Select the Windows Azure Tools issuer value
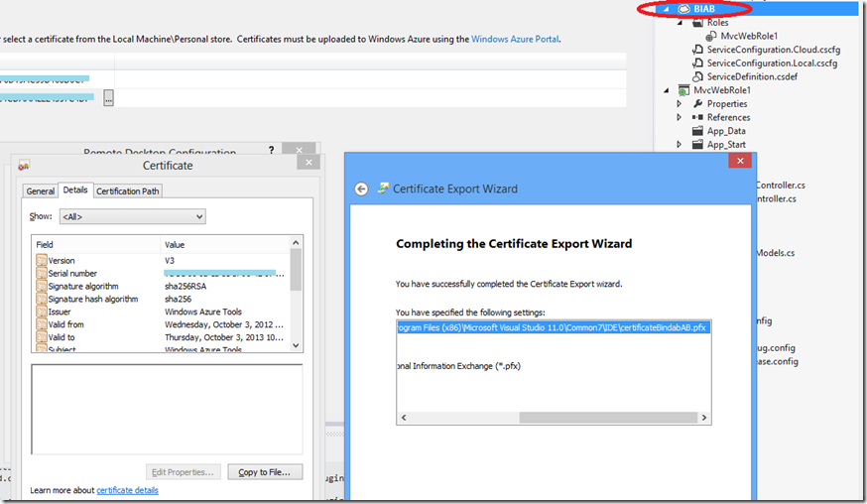 [203, 312]
